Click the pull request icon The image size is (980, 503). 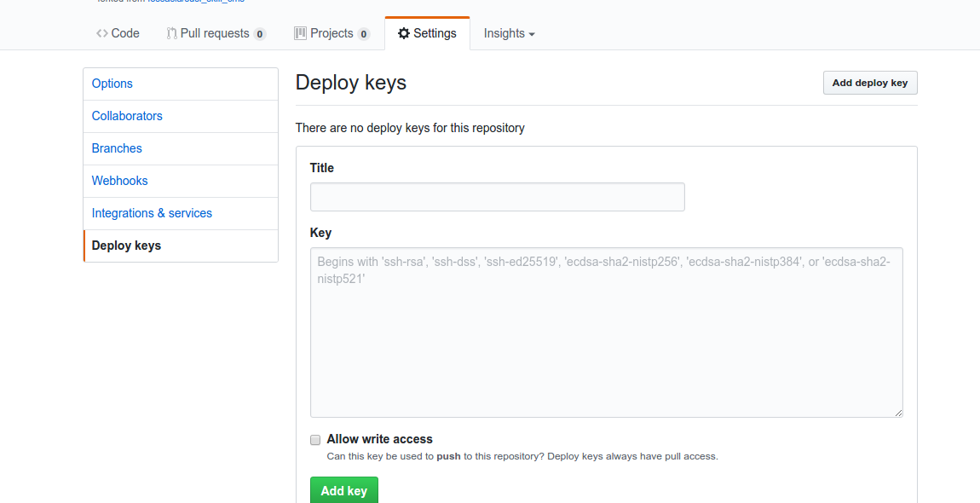point(172,33)
